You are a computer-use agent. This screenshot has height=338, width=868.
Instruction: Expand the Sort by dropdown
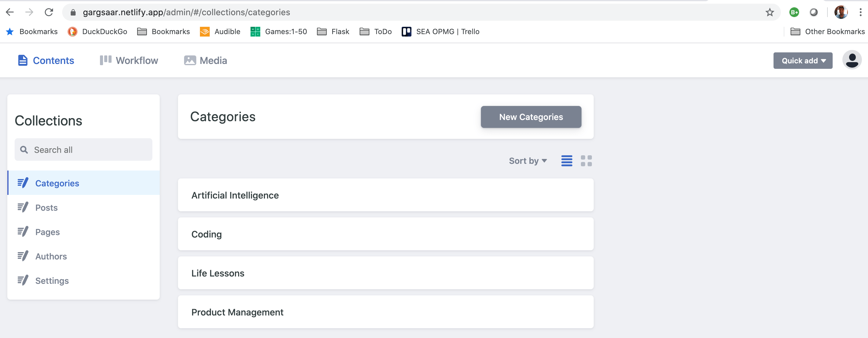tap(528, 161)
